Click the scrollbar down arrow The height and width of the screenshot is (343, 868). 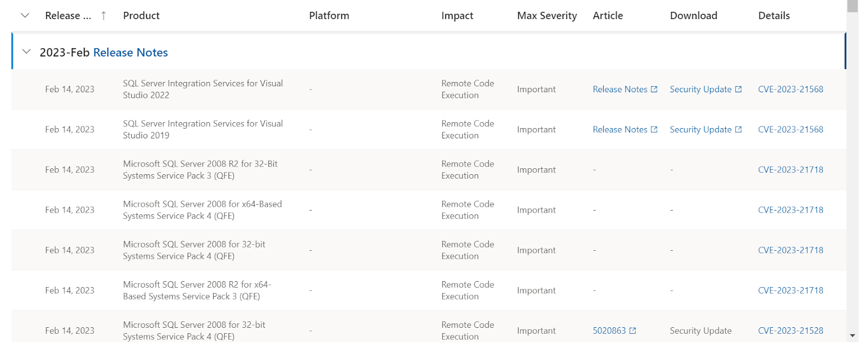[852, 336]
